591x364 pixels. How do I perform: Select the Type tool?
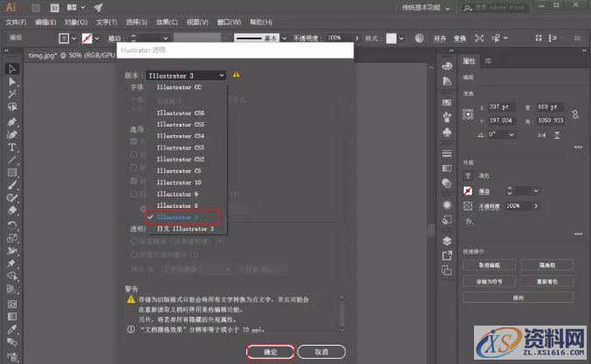click(x=12, y=148)
